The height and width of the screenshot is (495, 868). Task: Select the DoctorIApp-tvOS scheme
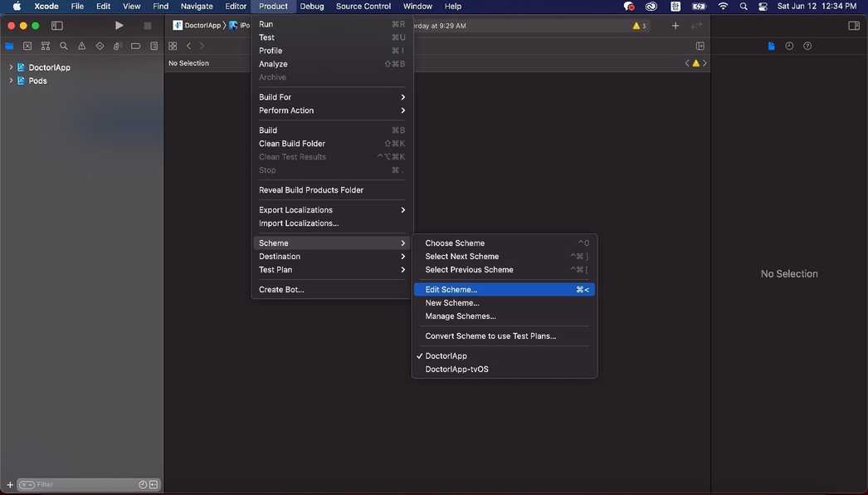(505, 370)
